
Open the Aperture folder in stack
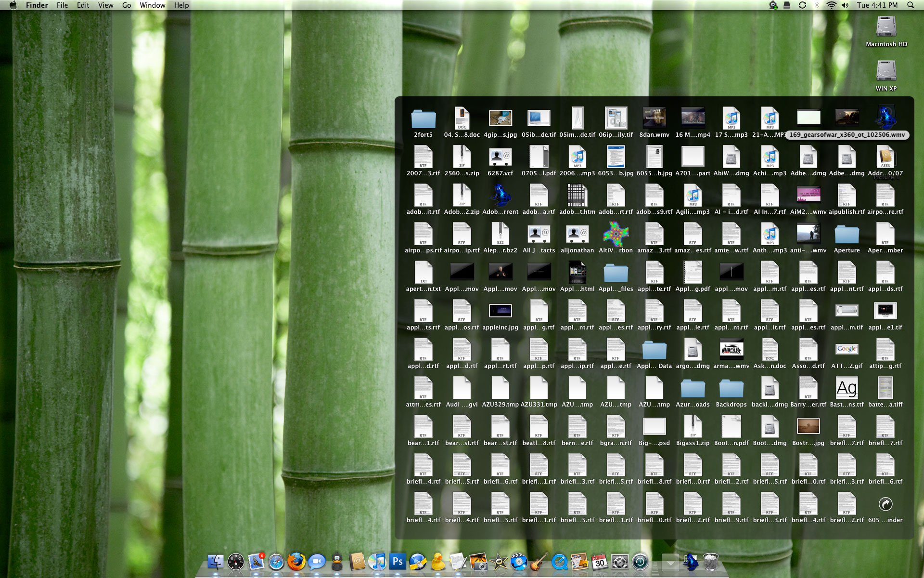click(x=847, y=235)
